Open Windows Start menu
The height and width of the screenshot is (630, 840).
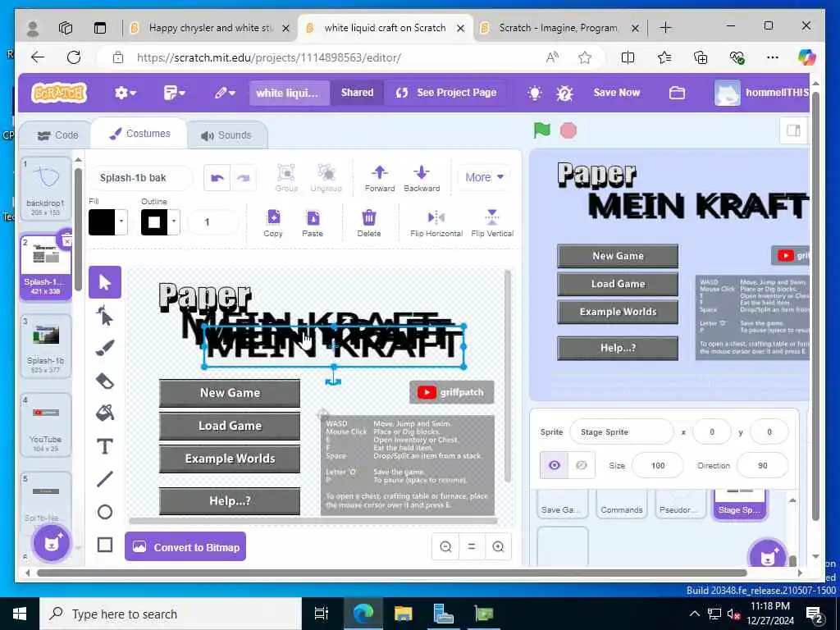20,614
